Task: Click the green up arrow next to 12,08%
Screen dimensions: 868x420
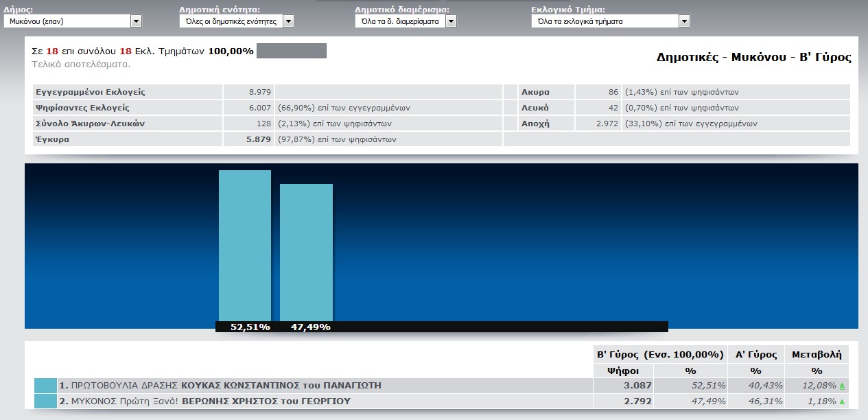Action: (x=842, y=386)
